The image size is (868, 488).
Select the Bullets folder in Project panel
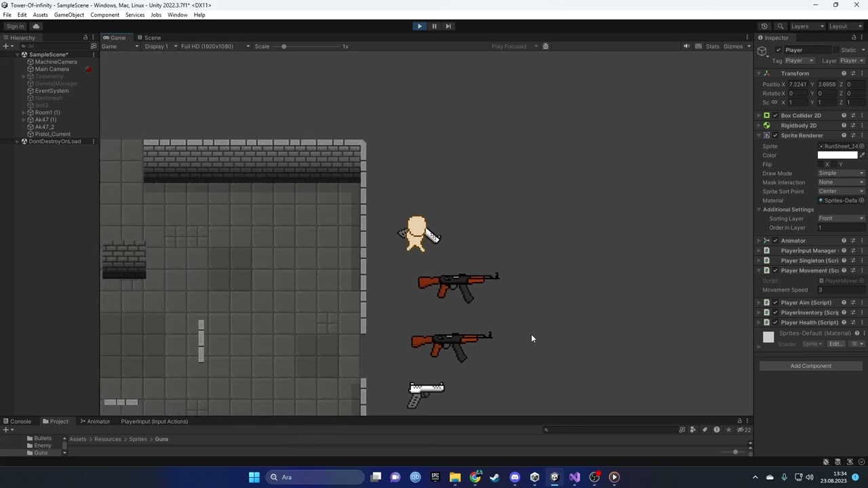pyautogui.click(x=43, y=438)
